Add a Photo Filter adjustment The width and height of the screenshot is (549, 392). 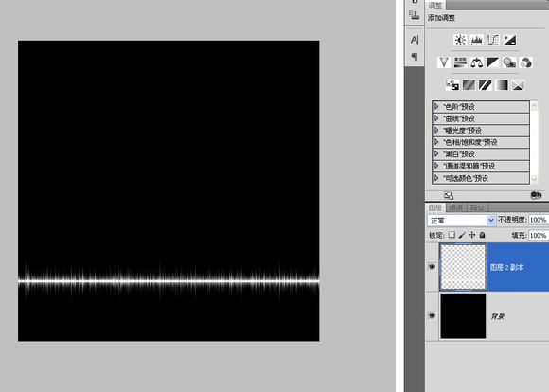pyautogui.click(x=509, y=62)
